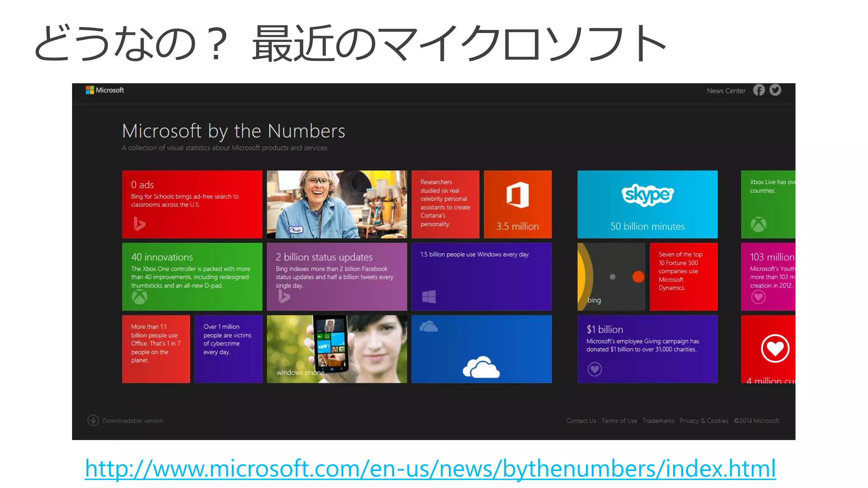Viewport: 868px width, 488px height.
Task: Click the Contact Us footer link
Action: pyautogui.click(x=581, y=421)
